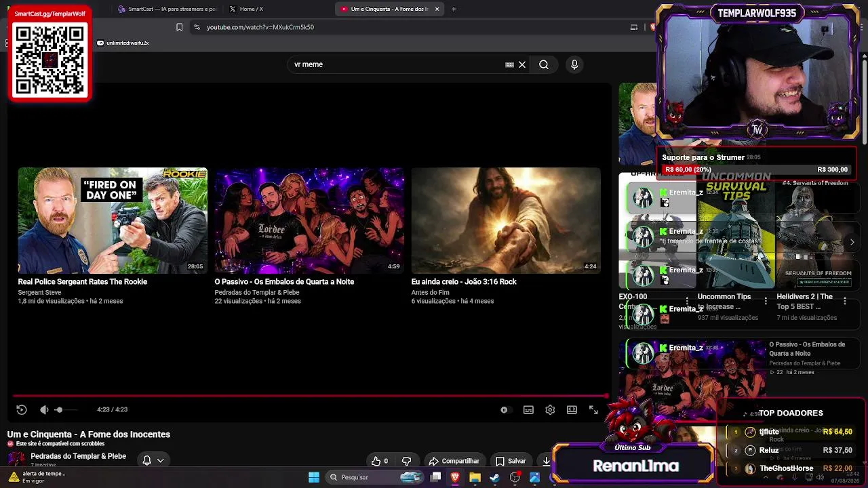
Task: Like the video with thumbs up
Action: (x=380, y=461)
